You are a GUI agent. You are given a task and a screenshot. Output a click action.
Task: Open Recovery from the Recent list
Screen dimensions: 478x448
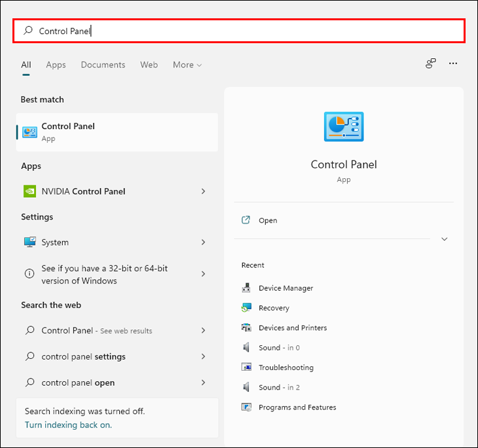274,308
